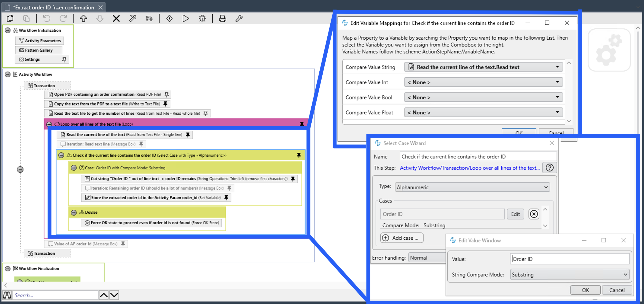Click inside the Search field at the bottom
This screenshot has height=304, width=644.
[x=55, y=295]
